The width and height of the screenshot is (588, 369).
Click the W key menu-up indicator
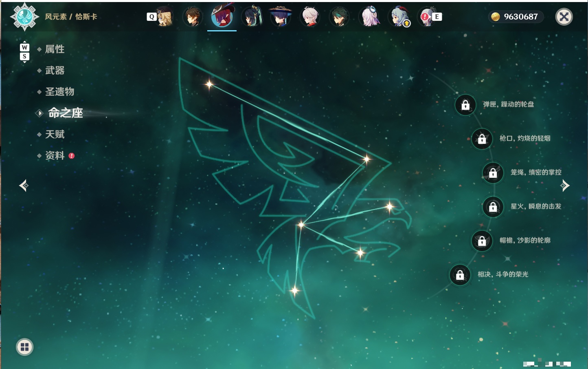pyautogui.click(x=24, y=47)
